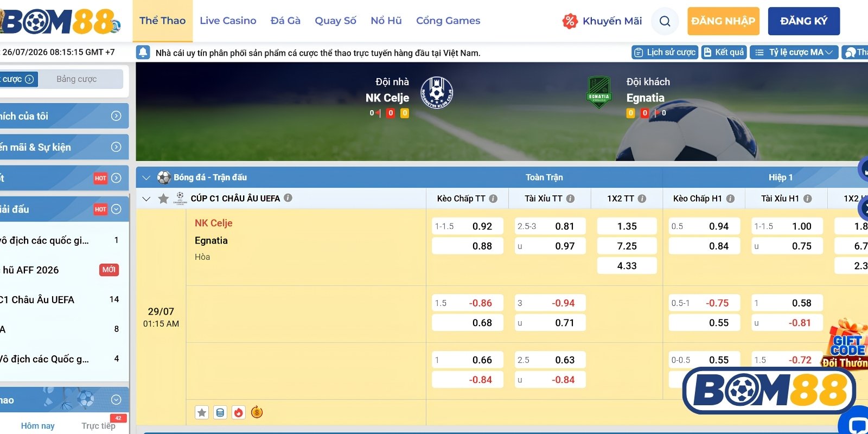Open the Live Casino menu
The width and height of the screenshot is (868, 434).
(228, 21)
